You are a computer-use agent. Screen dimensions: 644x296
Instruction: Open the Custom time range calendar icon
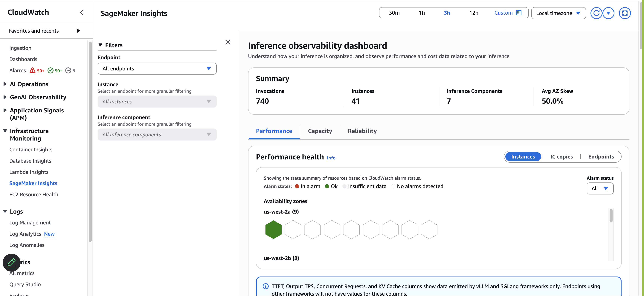click(x=519, y=13)
